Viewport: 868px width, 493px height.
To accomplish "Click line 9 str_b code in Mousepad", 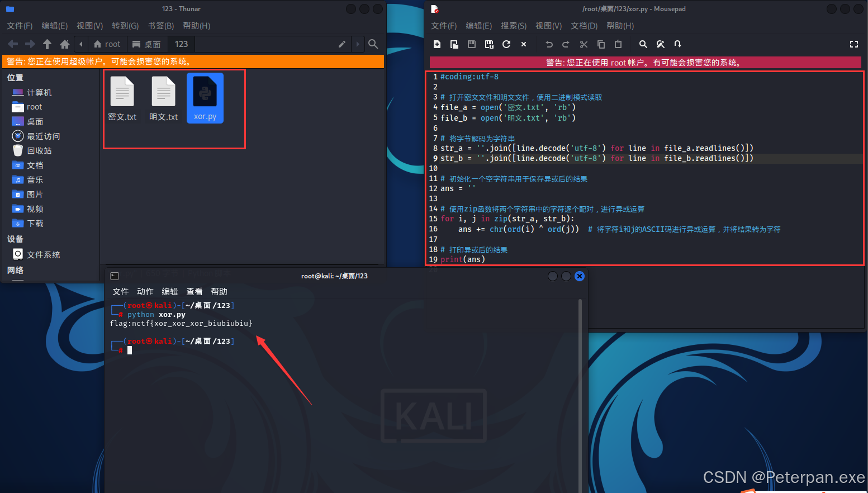I will click(x=597, y=158).
